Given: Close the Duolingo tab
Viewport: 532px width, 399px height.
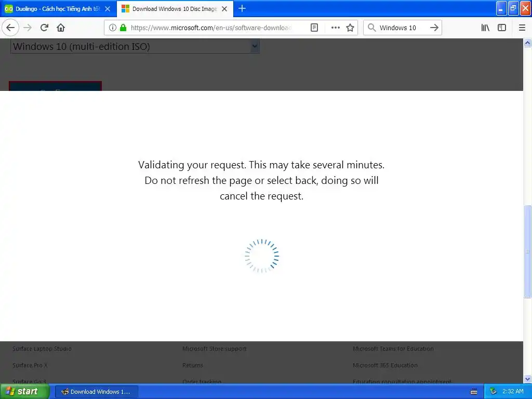Looking at the screenshot, I should (108, 9).
